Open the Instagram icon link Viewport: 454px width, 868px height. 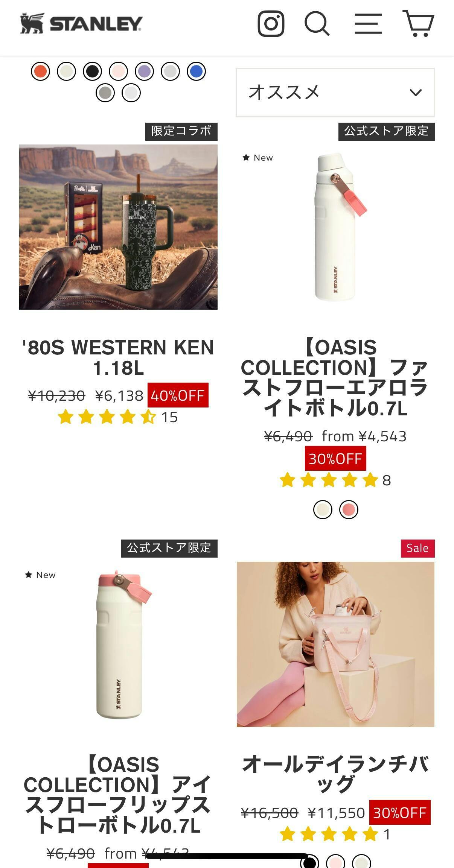pos(271,24)
